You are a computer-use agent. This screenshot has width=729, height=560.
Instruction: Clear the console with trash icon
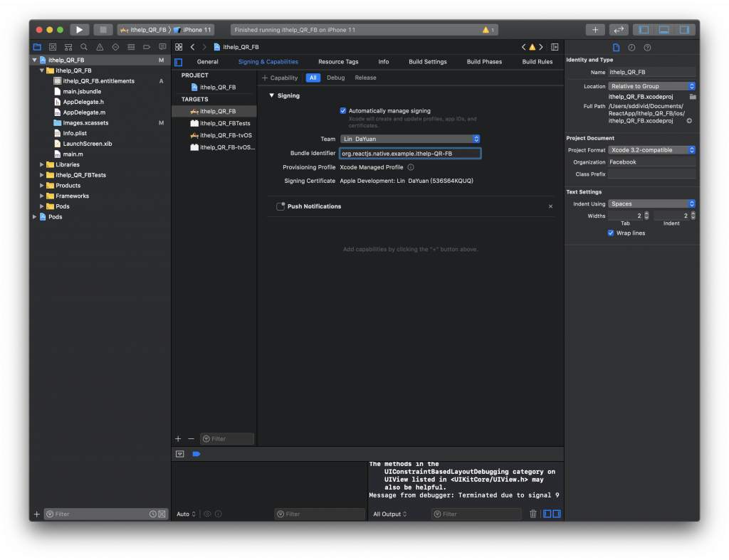point(533,514)
